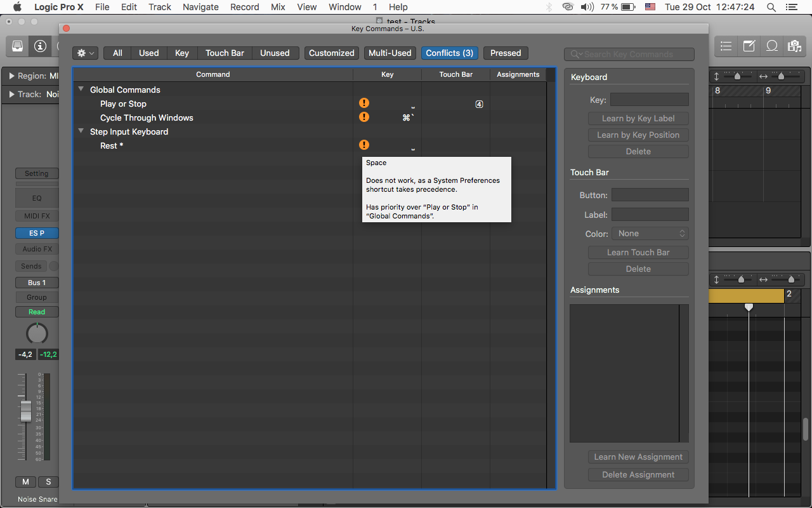812x508 pixels.
Task: Toggle the Inspector info button
Action: [x=41, y=46]
